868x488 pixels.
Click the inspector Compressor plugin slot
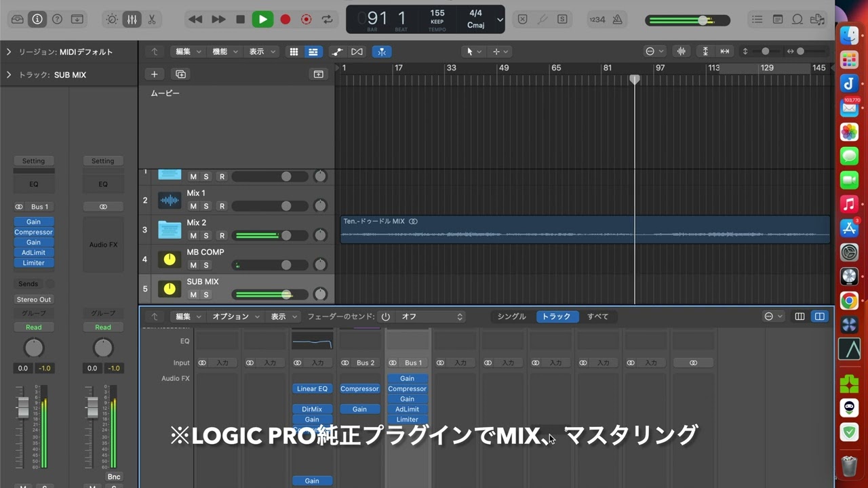[33, 232]
